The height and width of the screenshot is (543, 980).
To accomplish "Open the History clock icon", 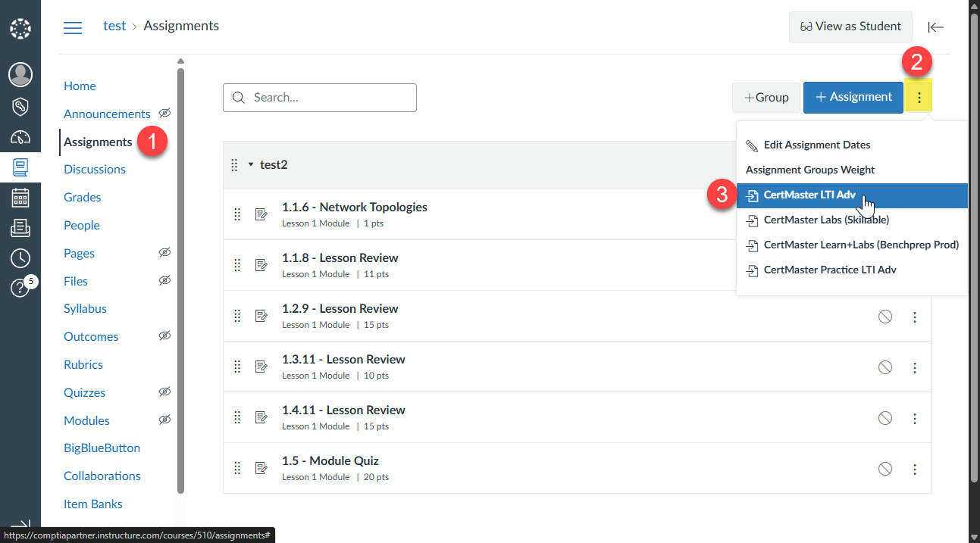I will point(20,257).
